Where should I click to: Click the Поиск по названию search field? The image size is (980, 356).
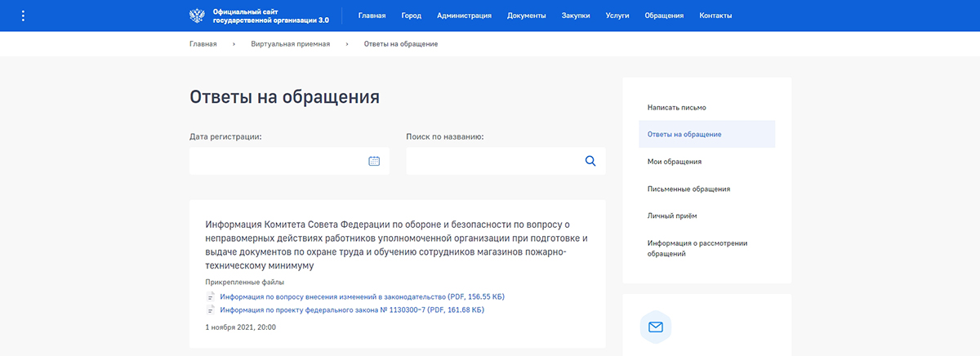(506, 161)
